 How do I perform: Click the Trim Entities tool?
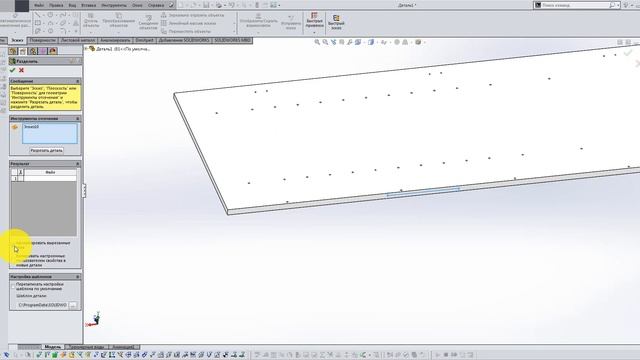point(91,20)
